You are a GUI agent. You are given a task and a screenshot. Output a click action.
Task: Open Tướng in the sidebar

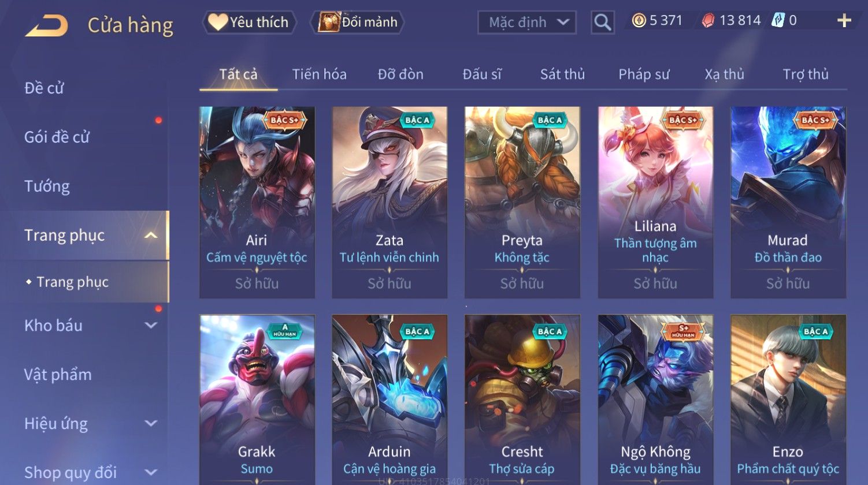(47, 186)
